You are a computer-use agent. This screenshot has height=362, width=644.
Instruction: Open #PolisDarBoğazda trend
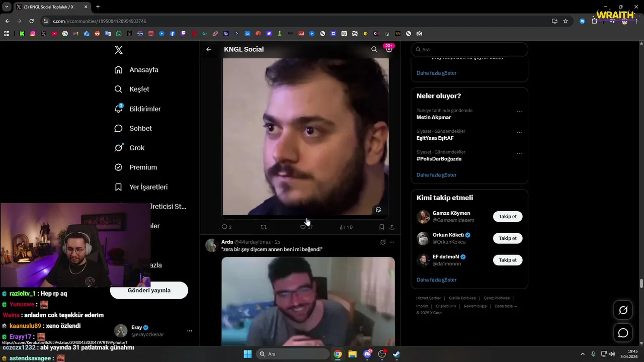point(439,159)
